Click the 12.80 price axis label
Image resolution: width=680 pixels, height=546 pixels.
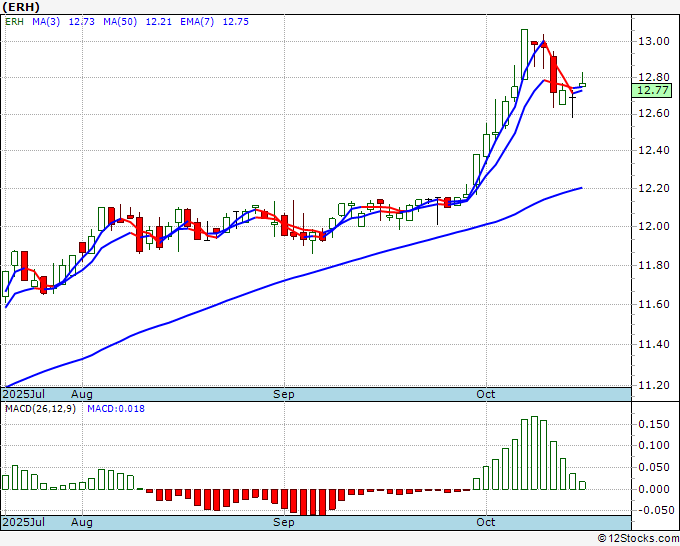654,78
